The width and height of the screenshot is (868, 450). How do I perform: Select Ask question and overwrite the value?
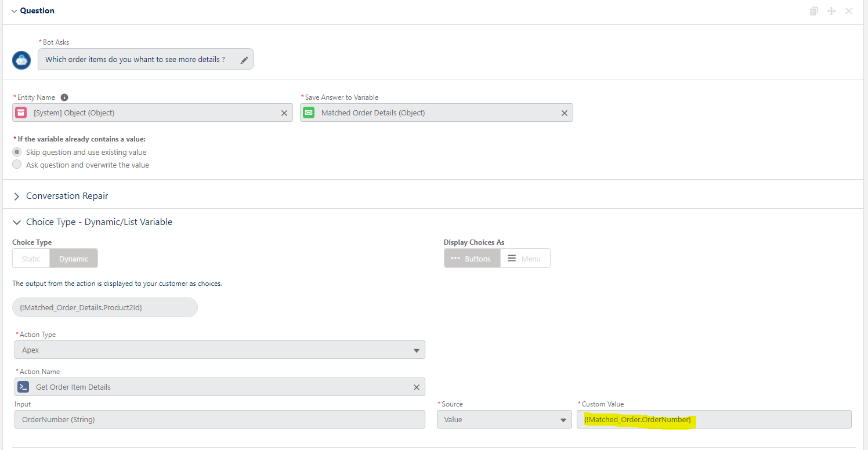point(17,165)
